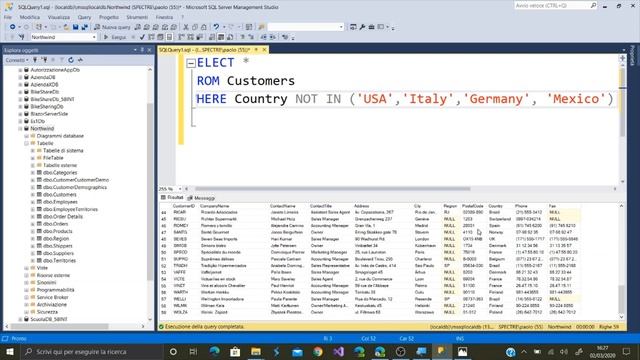
Task: Select dbo.Products table in tree
Action: click(x=58, y=231)
